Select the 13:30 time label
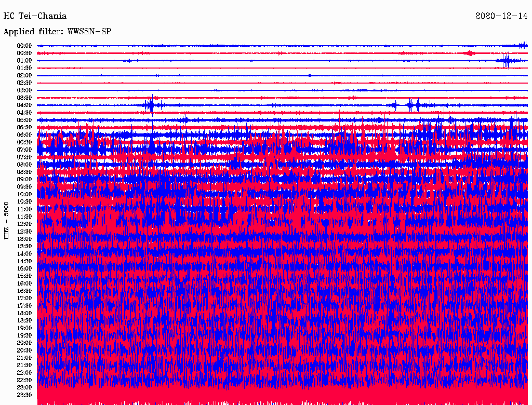Screen dimensions: 532x405 (24, 246)
